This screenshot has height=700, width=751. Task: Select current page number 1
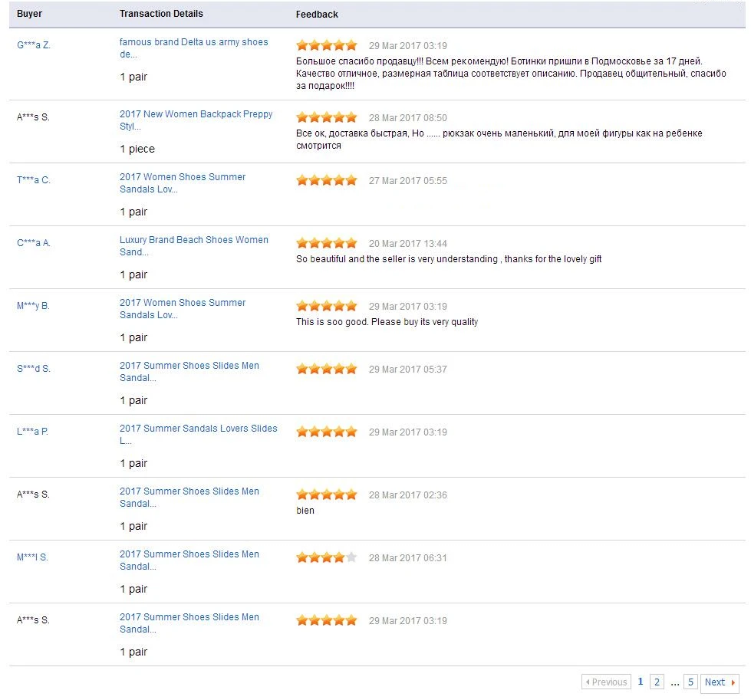tap(641, 682)
